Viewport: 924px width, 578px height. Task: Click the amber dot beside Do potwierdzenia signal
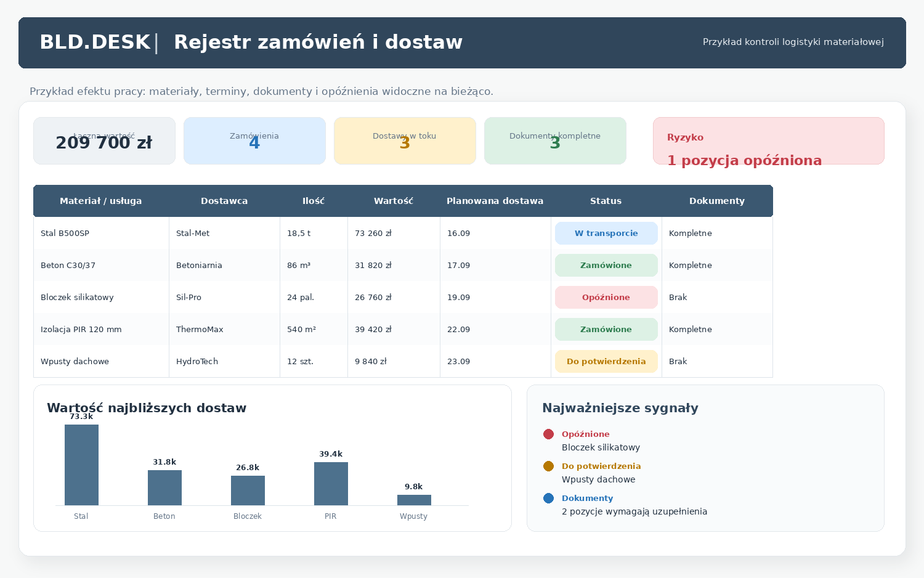coord(548,466)
